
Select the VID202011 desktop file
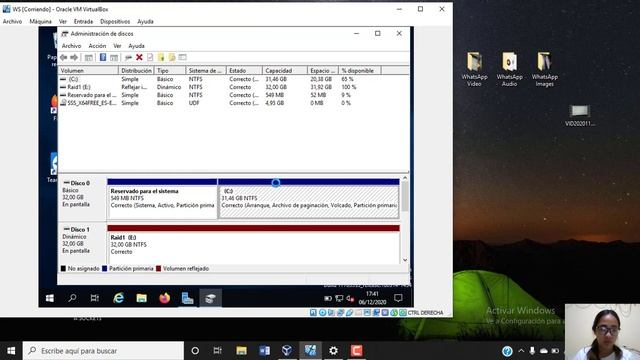point(580,116)
